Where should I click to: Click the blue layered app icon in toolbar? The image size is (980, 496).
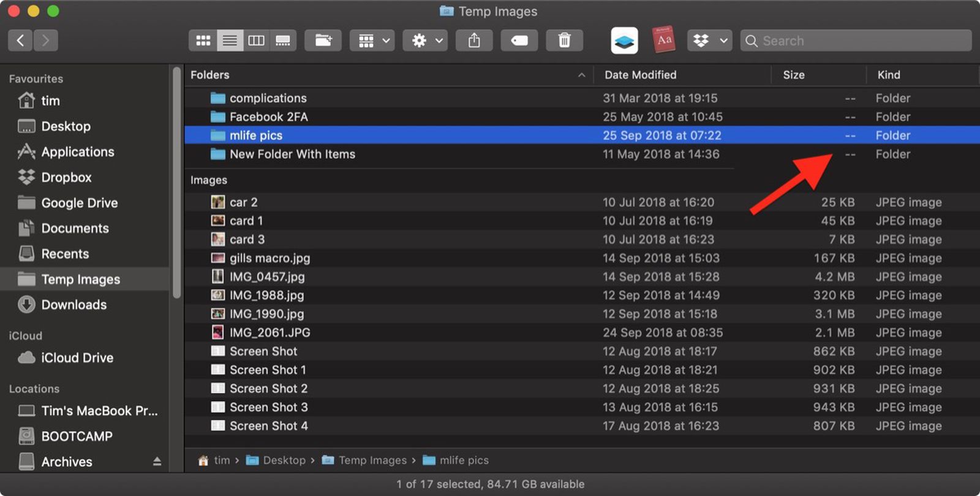tap(624, 41)
